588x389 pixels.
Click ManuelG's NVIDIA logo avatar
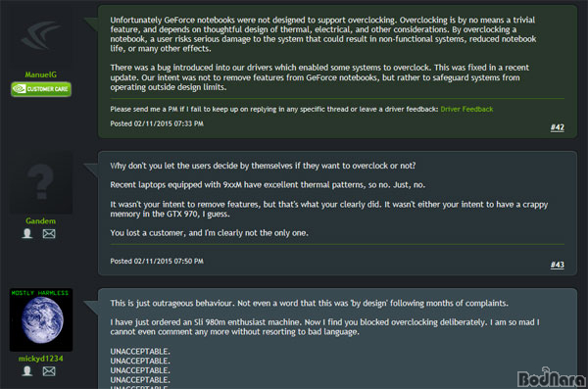[41, 36]
